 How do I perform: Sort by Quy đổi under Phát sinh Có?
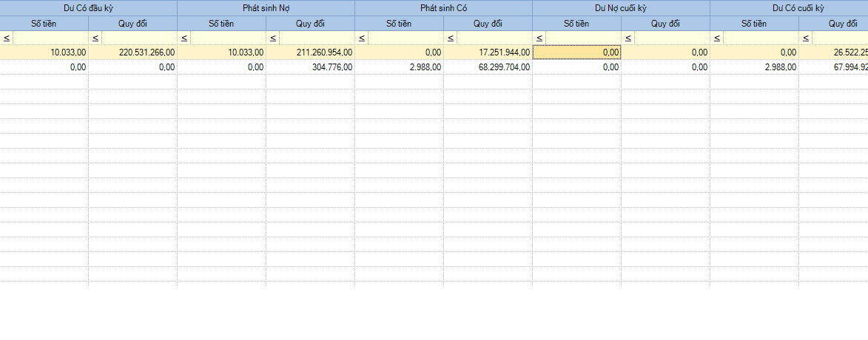(x=488, y=23)
